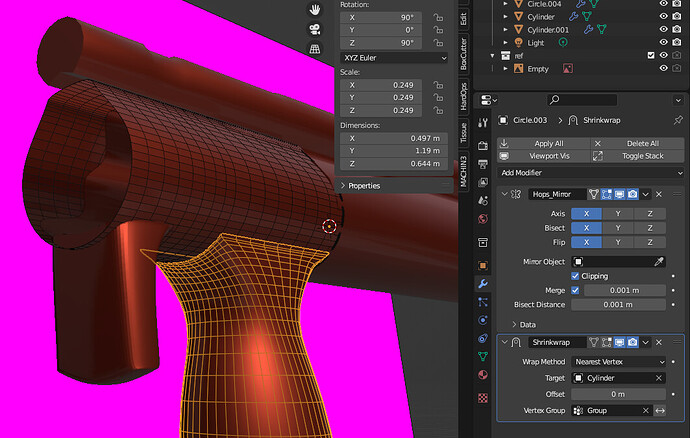The width and height of the screenshot is (690, 438).
Task: Open the properties editor type dropdown
Action: click(x=488, y=100)
